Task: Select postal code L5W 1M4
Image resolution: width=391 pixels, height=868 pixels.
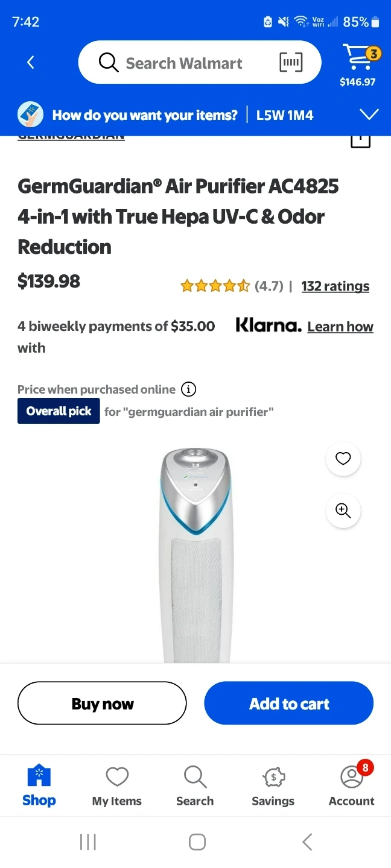Action: pos(285,115)
